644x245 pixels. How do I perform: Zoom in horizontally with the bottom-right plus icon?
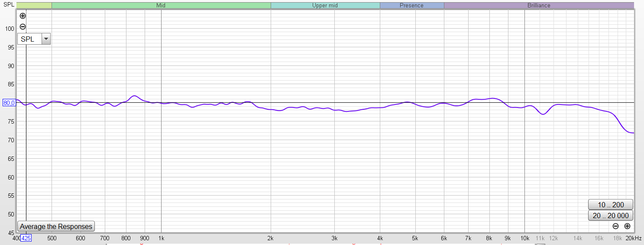tap(627, 226)
